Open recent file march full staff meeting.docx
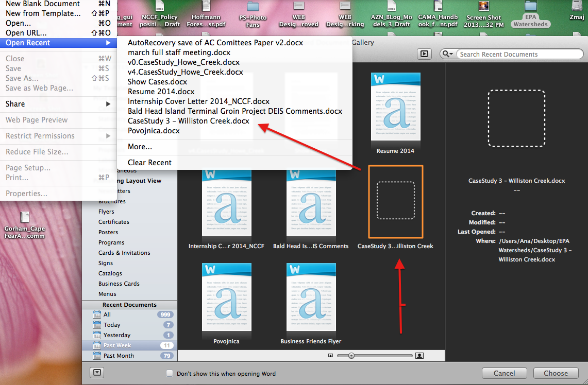This screenshot has height=385, width=588. click(x=235, y=52)
